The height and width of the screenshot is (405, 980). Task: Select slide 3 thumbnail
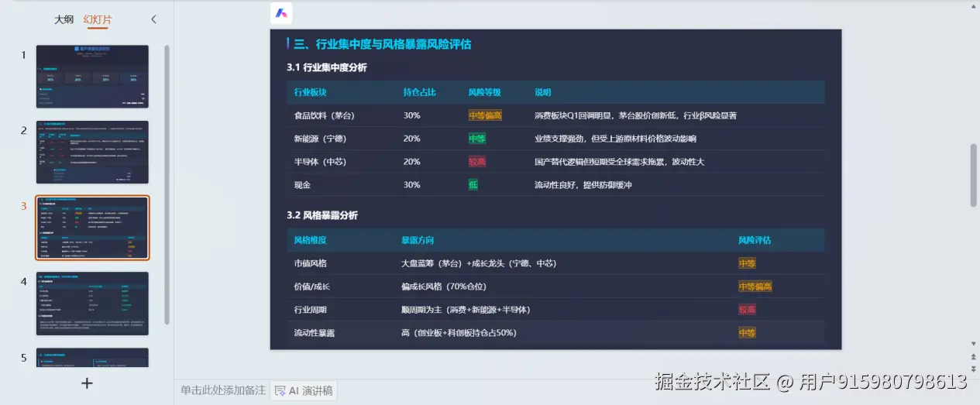92,228
